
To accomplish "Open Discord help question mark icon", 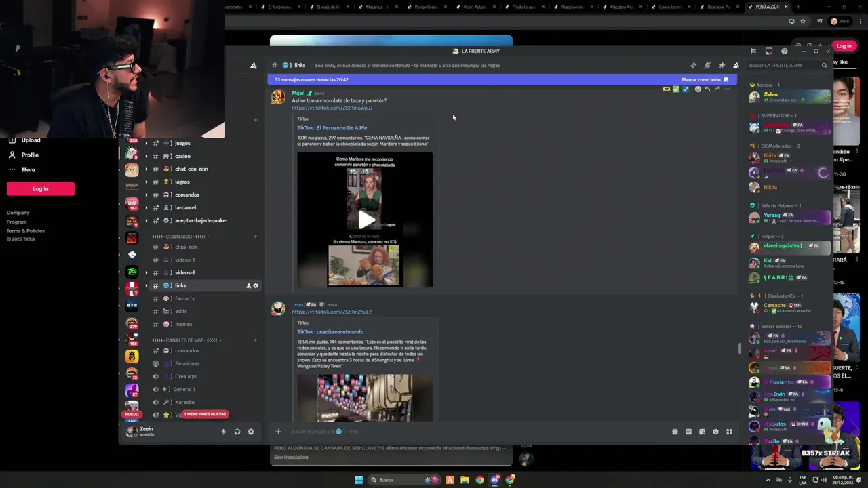I will point(785,52).
